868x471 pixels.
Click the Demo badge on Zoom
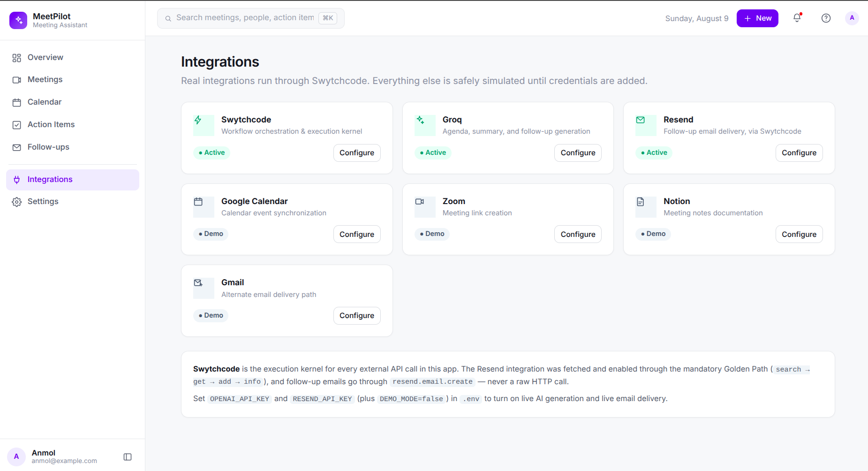click(432, 234)
